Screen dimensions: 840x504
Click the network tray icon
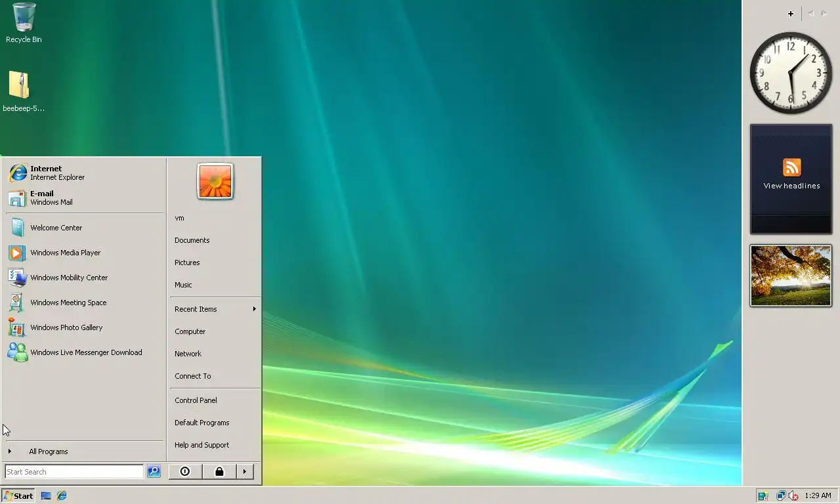pos(781,495)
